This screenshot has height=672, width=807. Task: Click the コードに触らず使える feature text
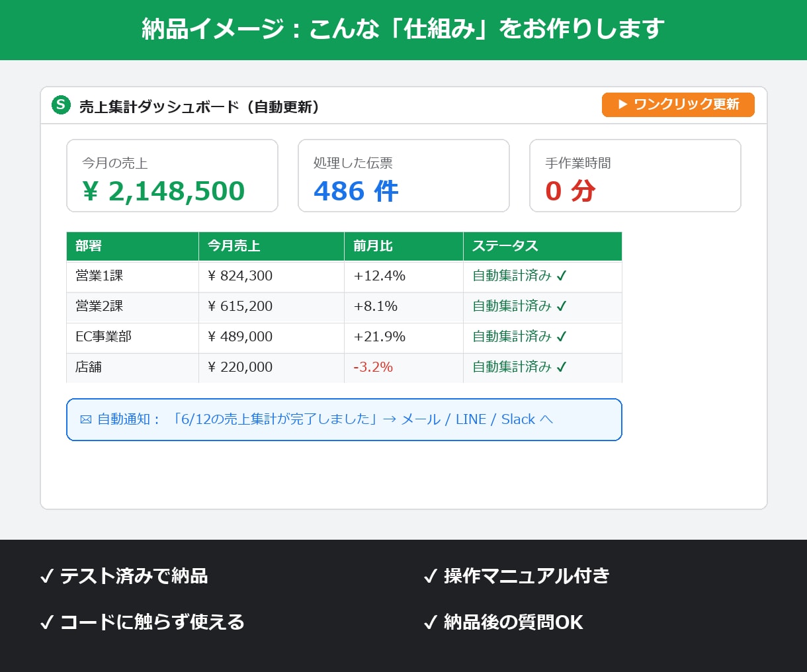pos(152,622)
